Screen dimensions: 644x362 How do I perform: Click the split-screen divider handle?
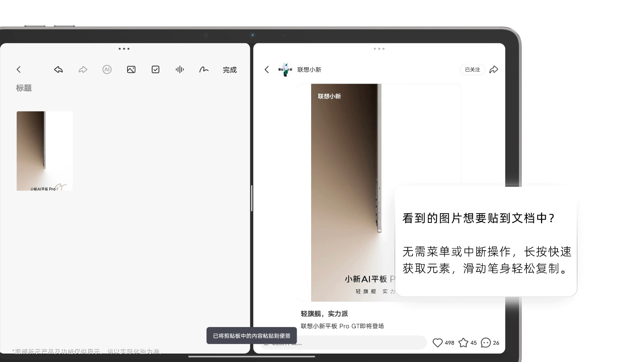pyautogui.click(x=252, y=198)
